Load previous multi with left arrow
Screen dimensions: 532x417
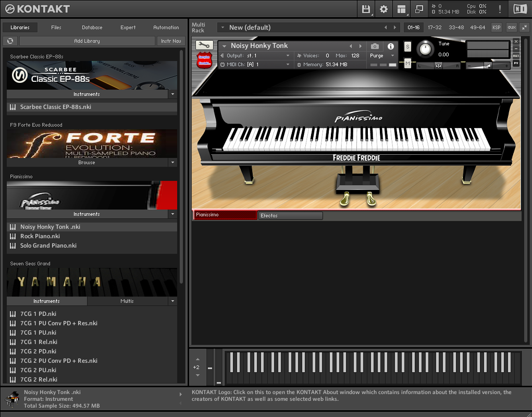(386, 28)
